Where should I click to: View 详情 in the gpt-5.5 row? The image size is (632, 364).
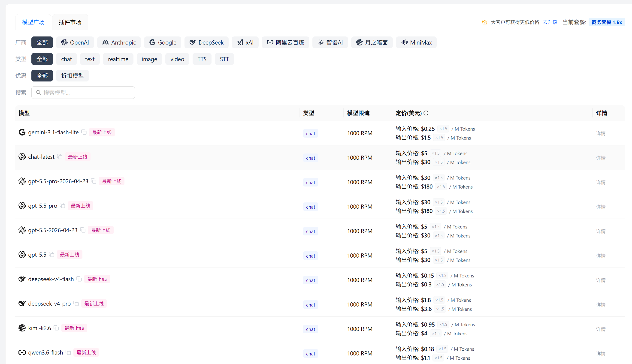tap(601, 256)
